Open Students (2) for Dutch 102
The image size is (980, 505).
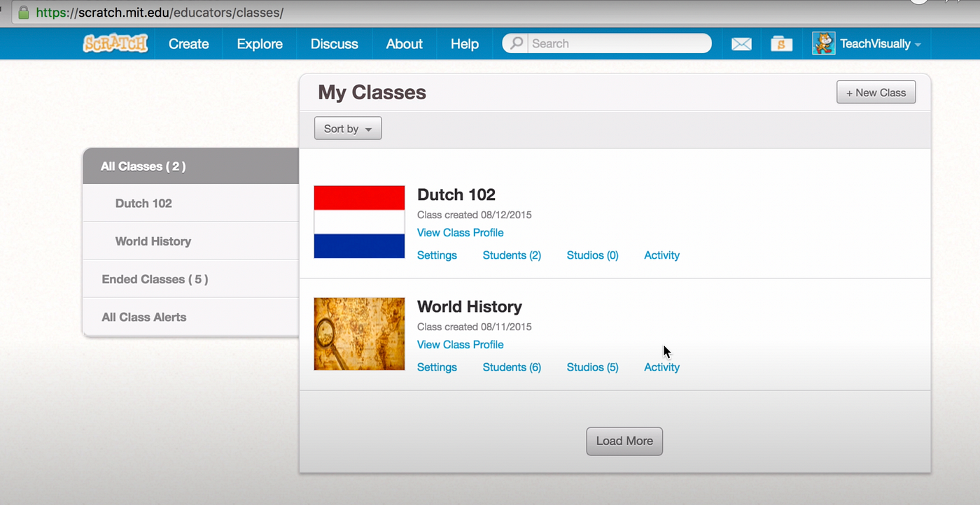[512, 255]
